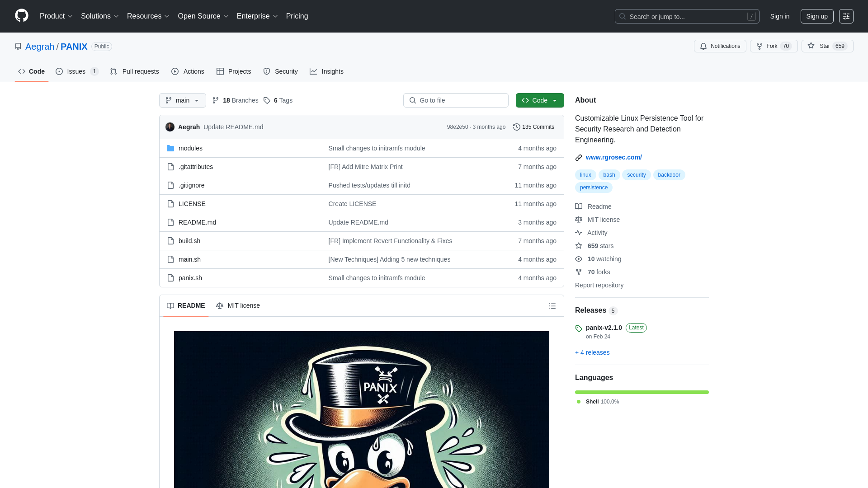Image resolution: width=868 pixels, height=488 pixels.
Task: Open the green Code dropdown button
Action: tap(540, 100)
